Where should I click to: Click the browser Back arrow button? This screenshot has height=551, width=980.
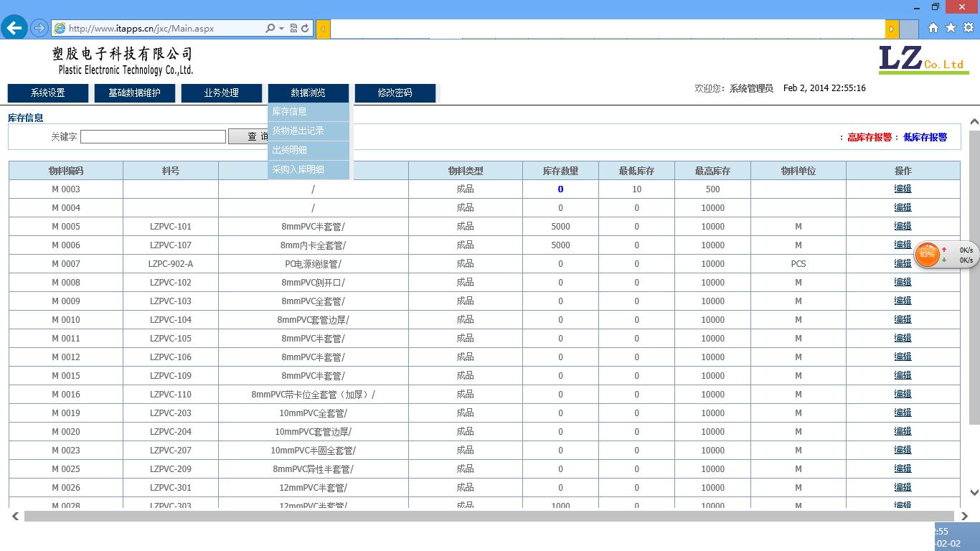14,28
